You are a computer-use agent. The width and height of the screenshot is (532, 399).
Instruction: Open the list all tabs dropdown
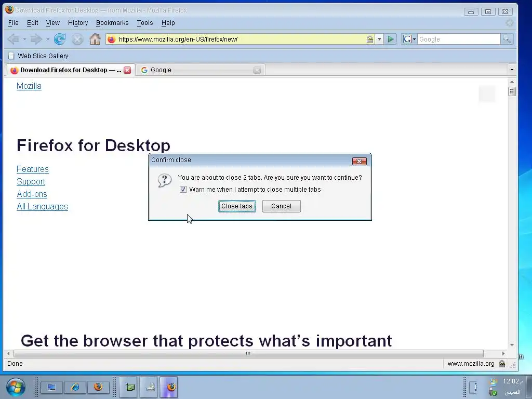click(x=512, y=70)
